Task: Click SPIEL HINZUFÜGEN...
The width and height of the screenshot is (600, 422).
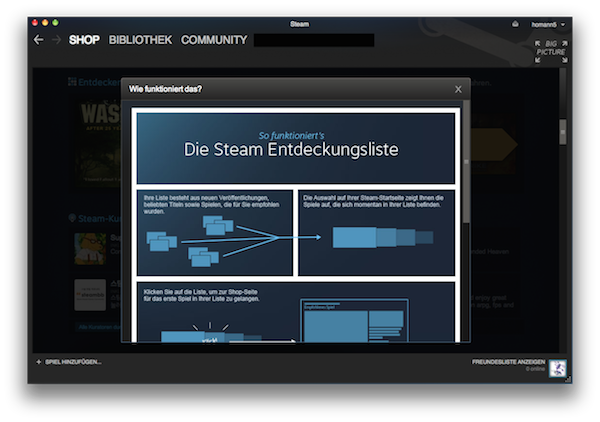Action: (x=73, y=362)
